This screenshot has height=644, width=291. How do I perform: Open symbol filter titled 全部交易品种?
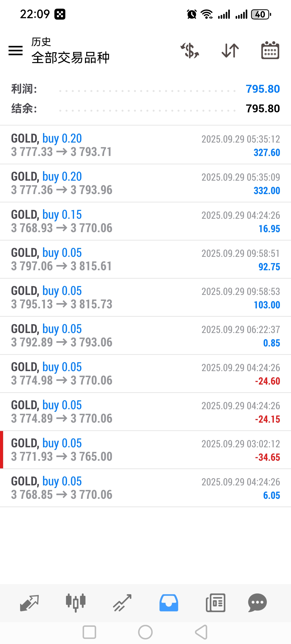coord(70,57)
